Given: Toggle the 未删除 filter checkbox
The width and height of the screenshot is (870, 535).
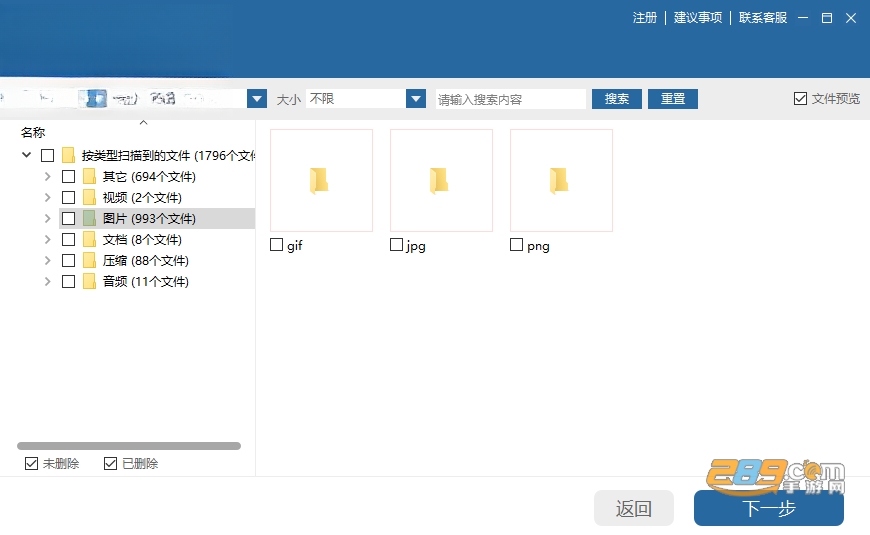Looking at the screenshot, I should tap(32, 463).
